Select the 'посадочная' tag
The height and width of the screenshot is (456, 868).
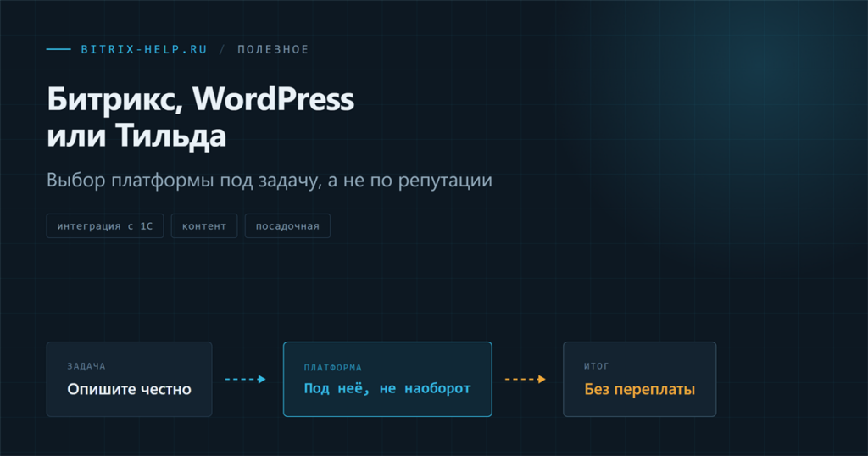(x=287, y=225)
